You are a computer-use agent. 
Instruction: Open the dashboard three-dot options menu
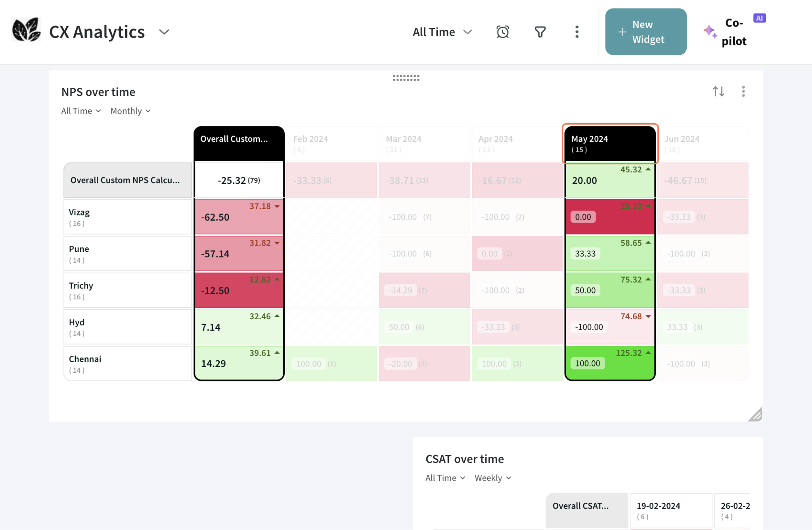coord(576,32)
